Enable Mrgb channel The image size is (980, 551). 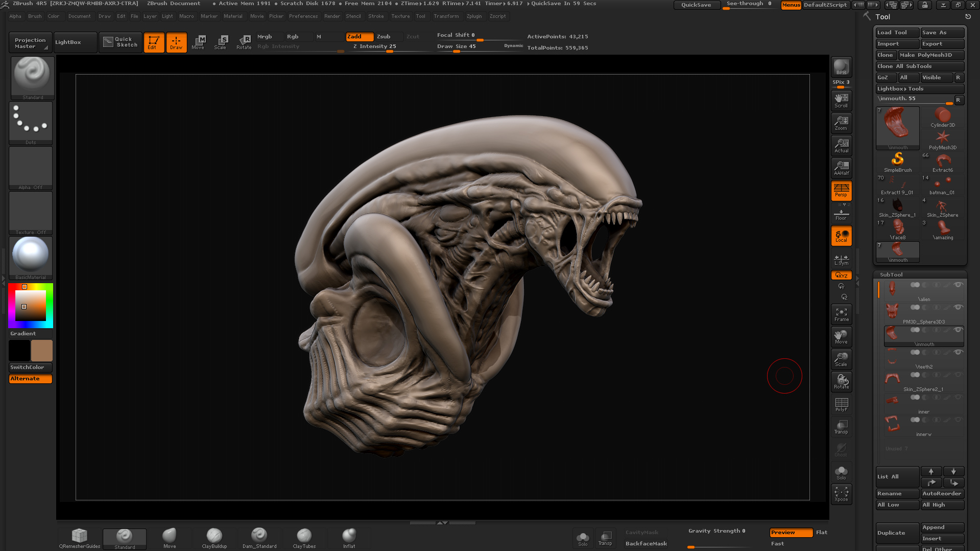click(270, 37)
